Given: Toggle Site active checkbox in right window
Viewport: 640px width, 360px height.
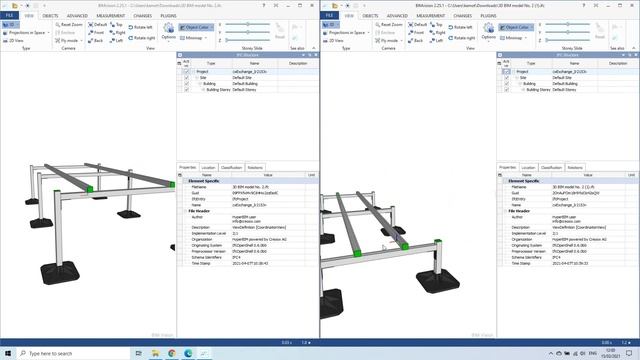Looking at the screenshot, I should [507, 78].
